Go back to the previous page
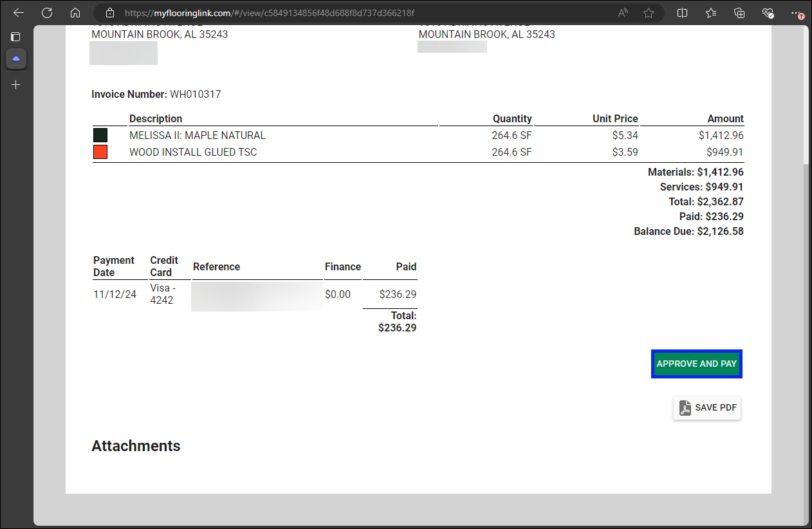This screenshot has height=529, width=812. point(19,13)
